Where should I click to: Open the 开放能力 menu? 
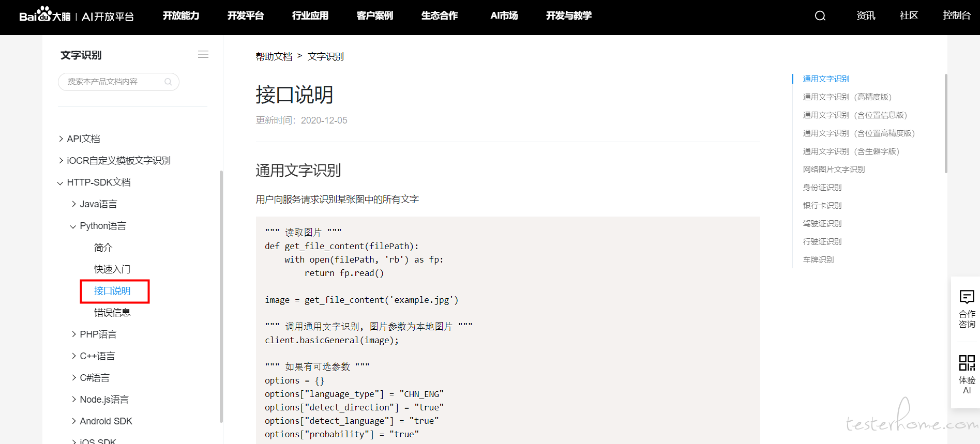(181, 16)
